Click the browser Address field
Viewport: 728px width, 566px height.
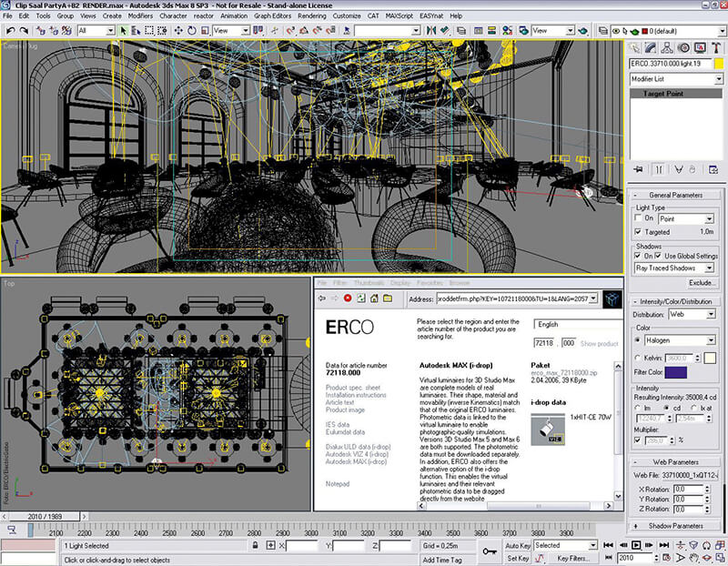(x=517, y=298)
